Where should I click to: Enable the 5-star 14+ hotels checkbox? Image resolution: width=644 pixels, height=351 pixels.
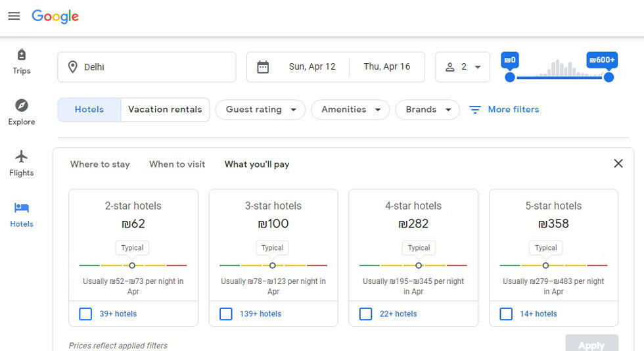(x=506, y=314)
